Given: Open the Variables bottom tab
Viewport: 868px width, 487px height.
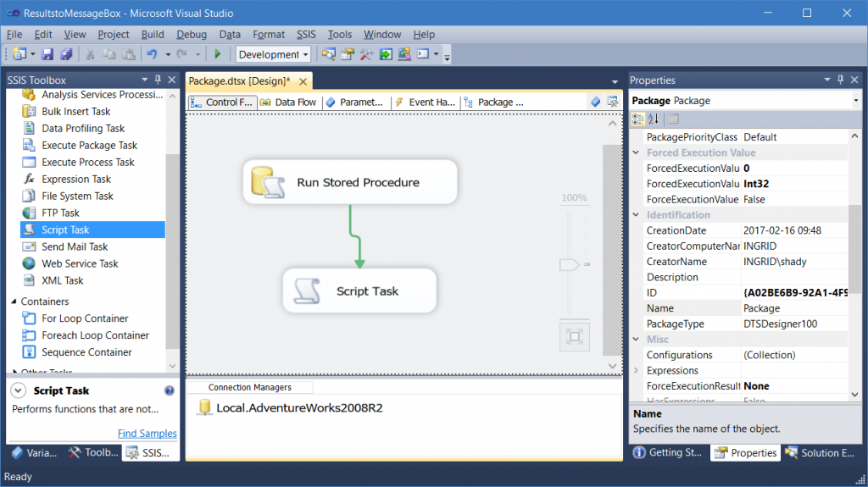Looking at the screenshot, I should [x=34, y=452].
